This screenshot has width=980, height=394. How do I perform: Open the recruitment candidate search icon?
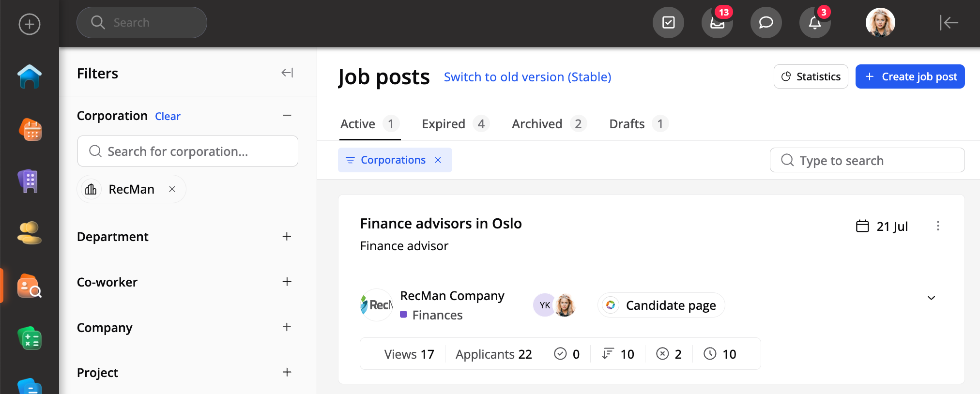[x=30, y=286]
